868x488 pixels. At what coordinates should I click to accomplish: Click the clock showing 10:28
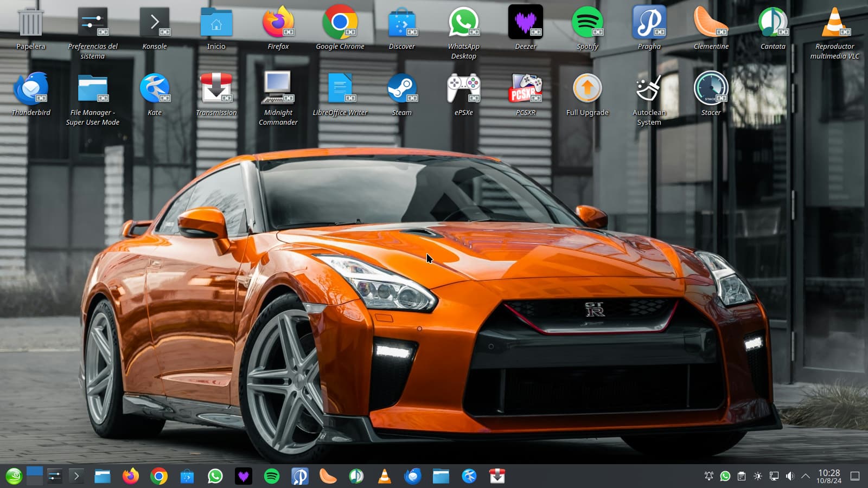pyautogui.click(x=829, y=476)
